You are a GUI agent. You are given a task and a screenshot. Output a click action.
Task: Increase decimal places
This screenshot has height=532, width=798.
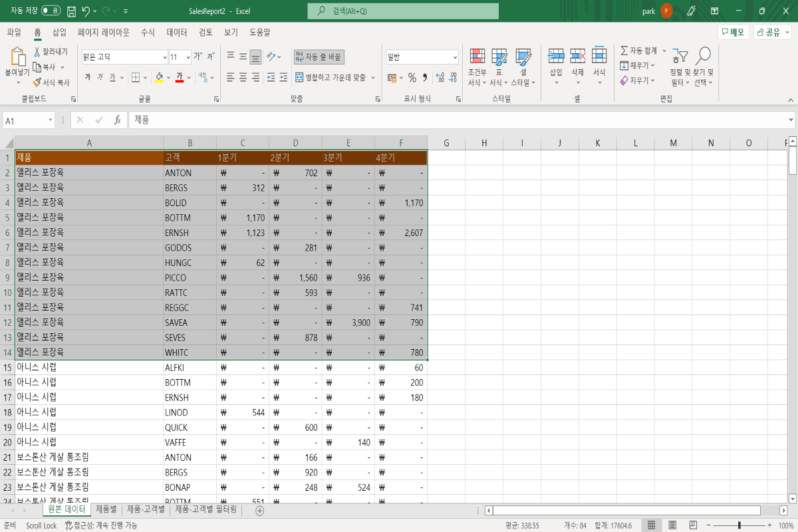pos(440,78)
